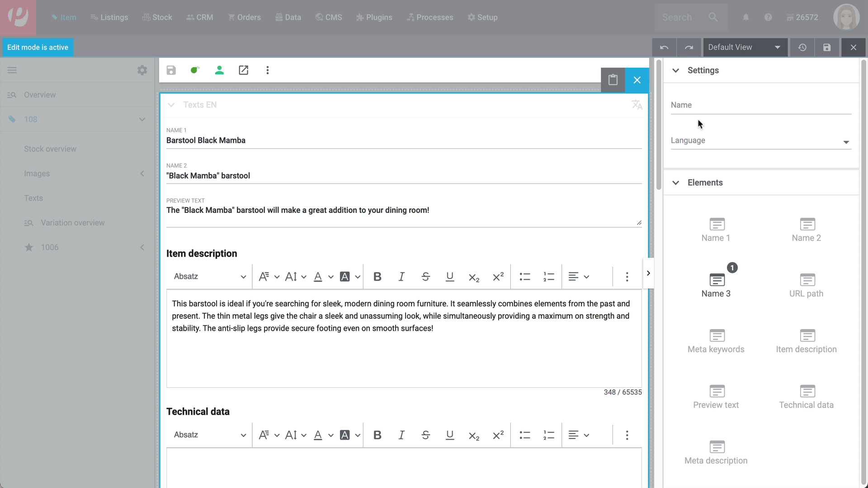Open the view history icon
868x488 pixels.
802,47
